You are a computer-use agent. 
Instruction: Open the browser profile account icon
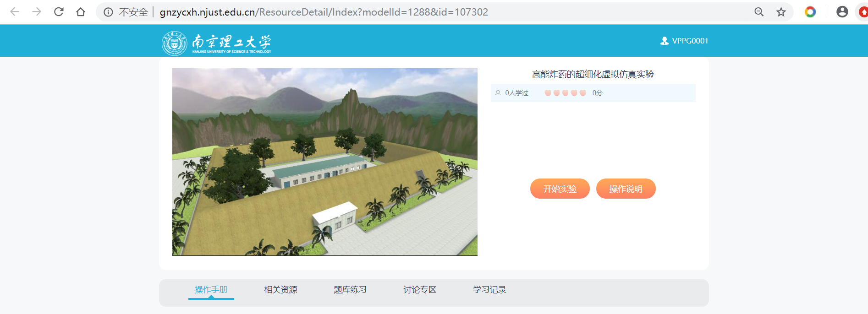pos(842,12)
